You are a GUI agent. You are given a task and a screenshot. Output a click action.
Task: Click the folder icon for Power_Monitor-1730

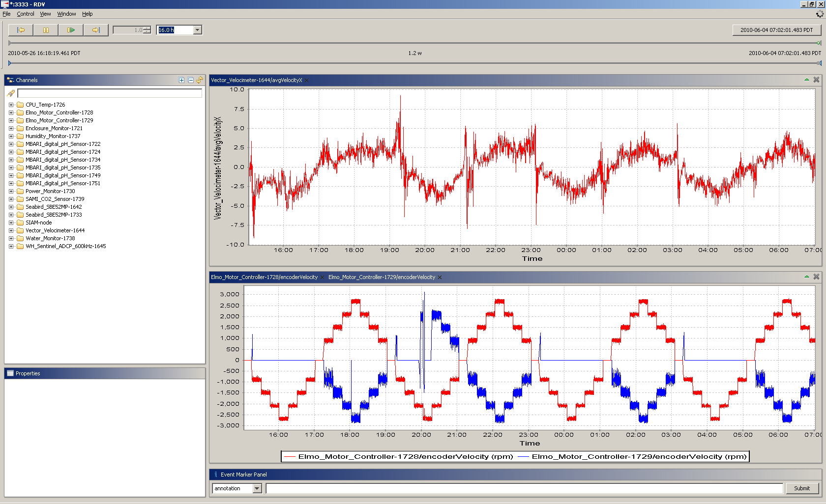(20, 191)
